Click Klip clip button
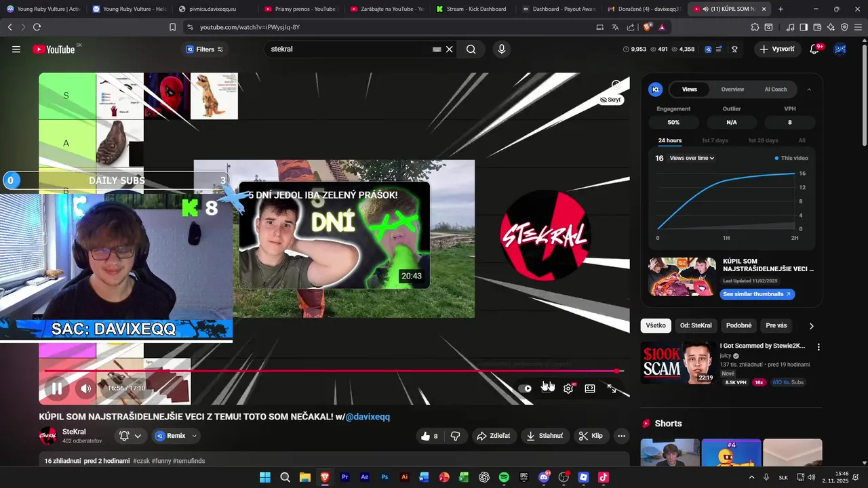Screen dimensions: 868x488 click(x=591, y=436)
